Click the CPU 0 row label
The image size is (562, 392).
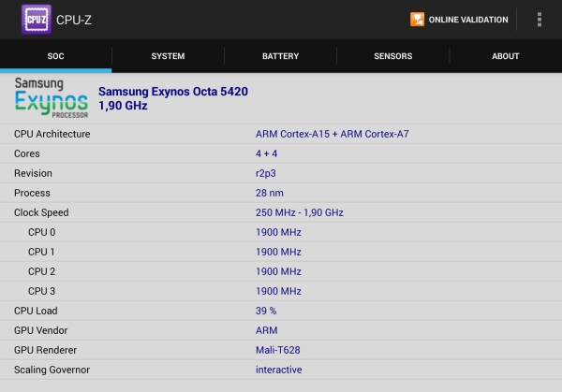[41, 232]
